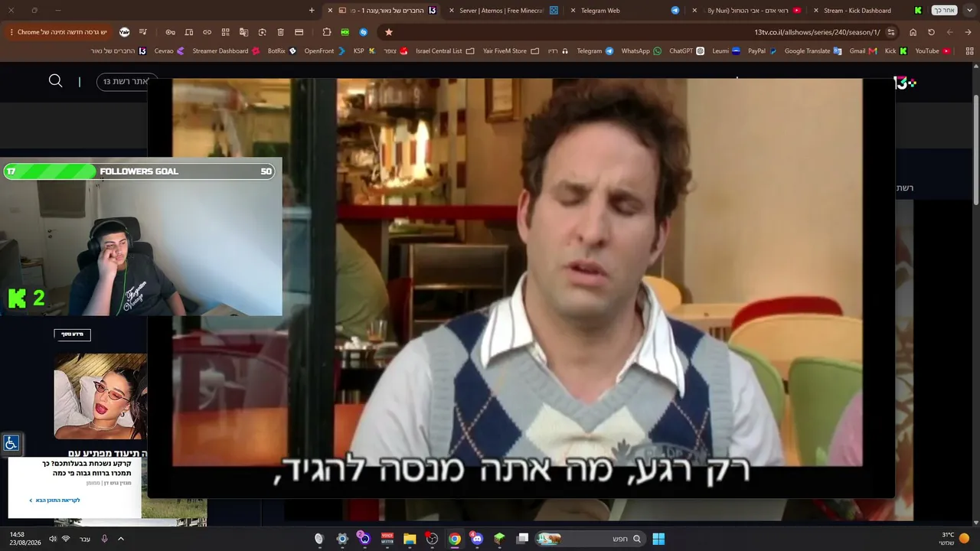Click the Followers Goal progress bar
The height and width of the screenshot is (551, 980).
click(x=140, y=171)
